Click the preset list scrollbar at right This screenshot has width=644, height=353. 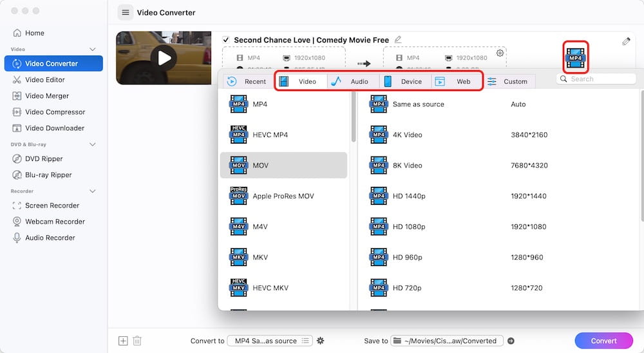(x=642, y=156)
